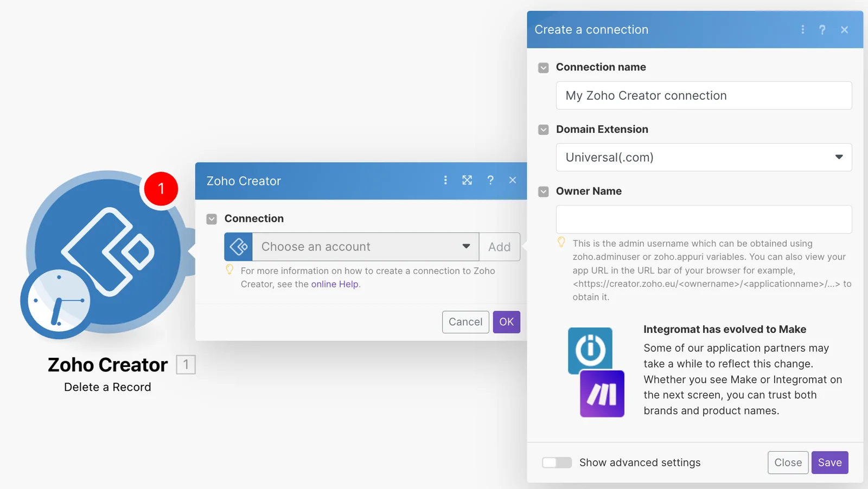
Task: Open the online Help link
Action: pos(335,284)
